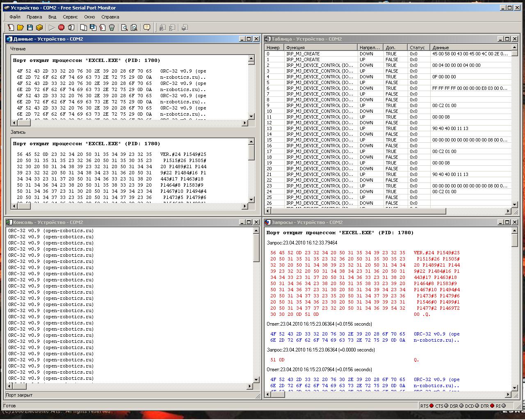Image resolution: width=525 pixels, height=420 pixels.
Task: Click the Статус column header
Action: point(418,48)
